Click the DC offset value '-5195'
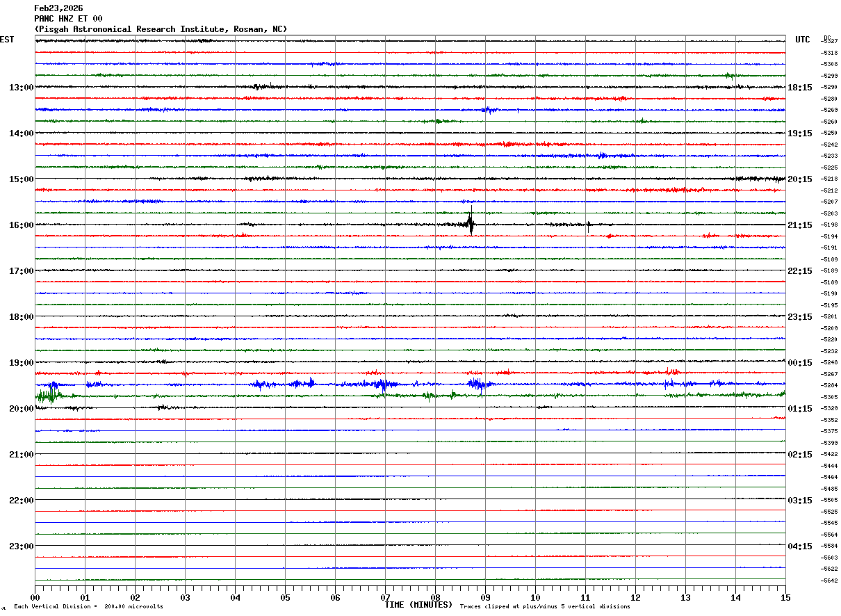841x616 pixels. coord(829,305)
